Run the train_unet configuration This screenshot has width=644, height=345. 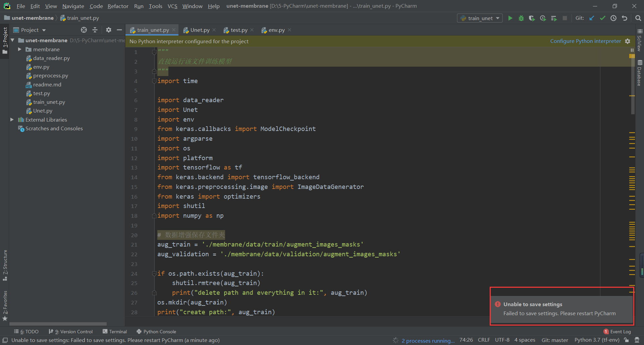pyautogui.click(x=510, y=18)
